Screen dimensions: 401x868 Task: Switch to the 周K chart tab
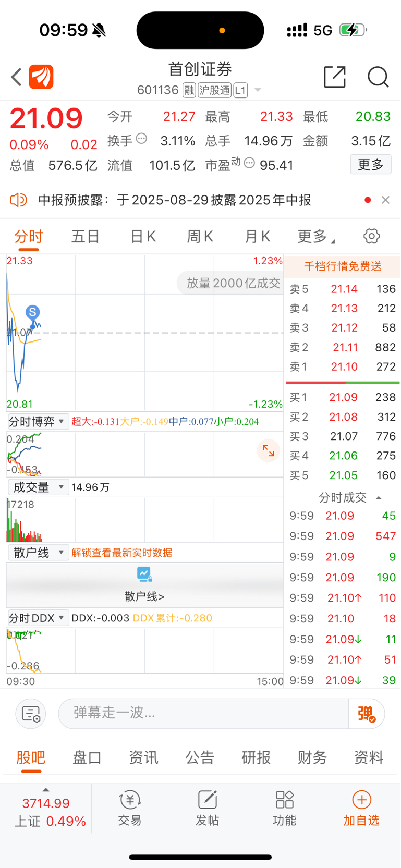click(200, 237)
